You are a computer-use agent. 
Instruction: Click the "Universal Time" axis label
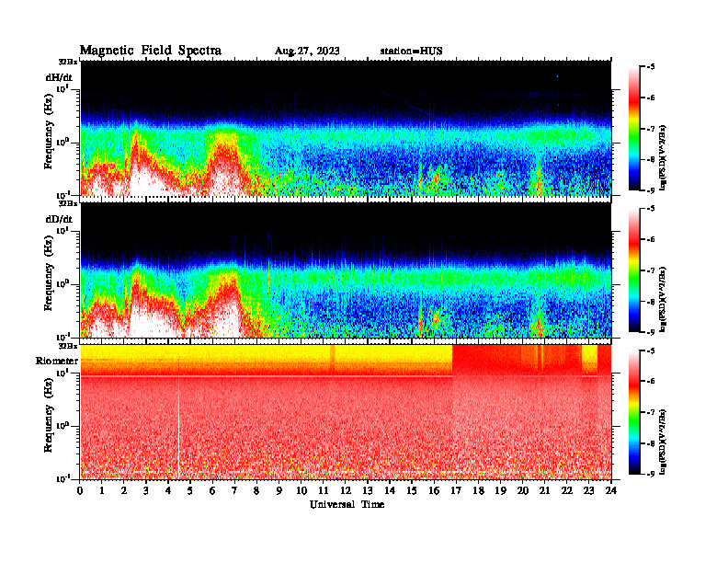[x=347, y=504]
